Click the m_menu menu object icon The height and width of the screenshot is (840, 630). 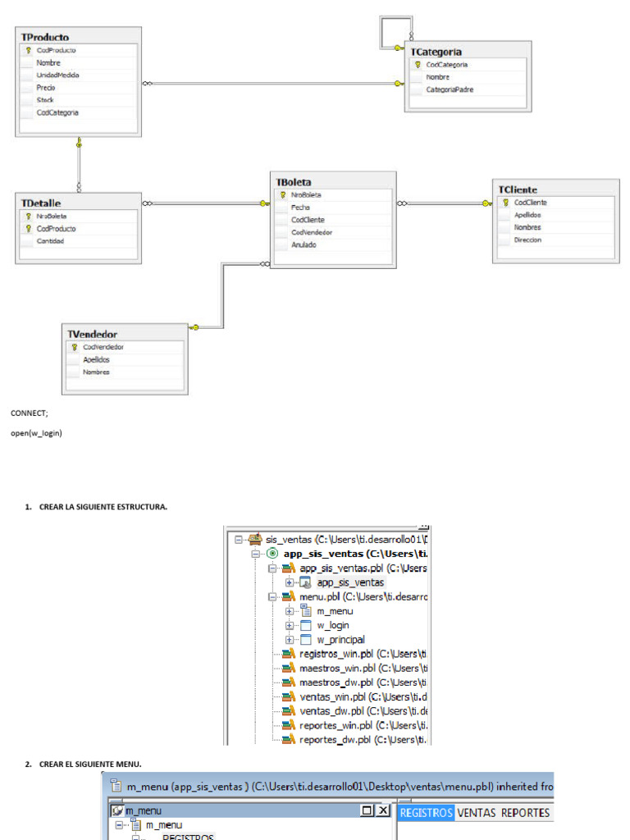point(306,611)
